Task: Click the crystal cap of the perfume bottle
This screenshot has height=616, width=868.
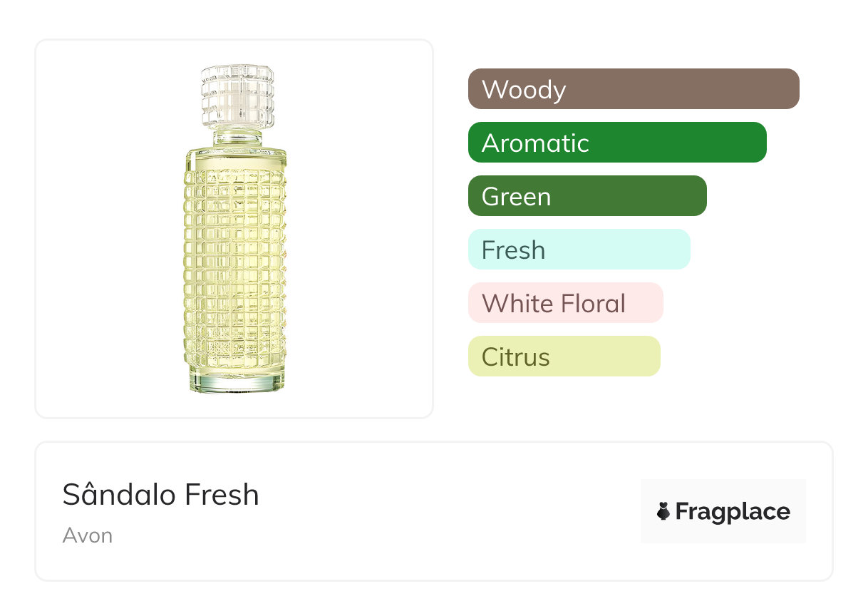Action: pos(237,96)
